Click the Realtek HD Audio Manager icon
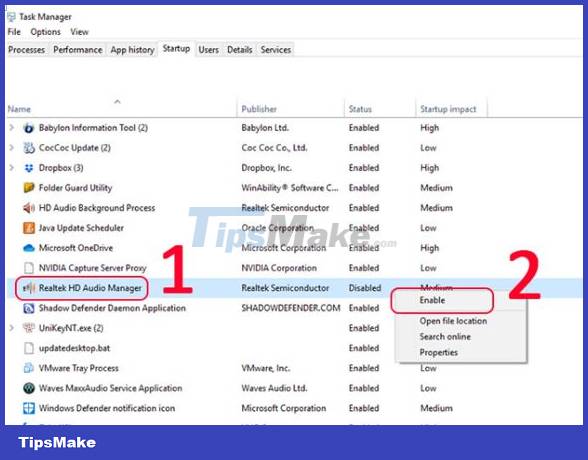588x460 pixels. (29, 288)
